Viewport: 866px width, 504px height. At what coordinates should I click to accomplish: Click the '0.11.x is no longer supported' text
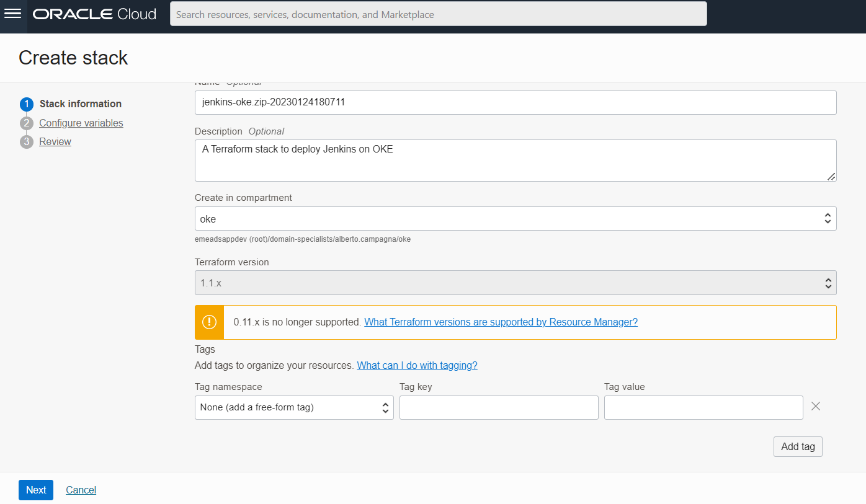297,322
